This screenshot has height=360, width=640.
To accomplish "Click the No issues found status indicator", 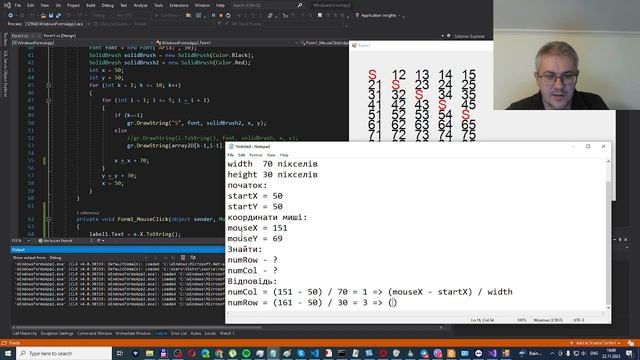I will click(x=57, y=241).
